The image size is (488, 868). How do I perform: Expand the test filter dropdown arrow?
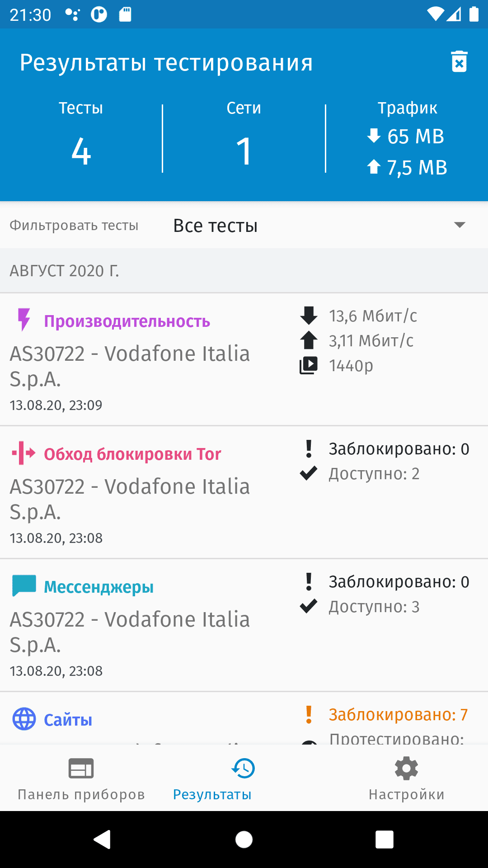point(460,225)
